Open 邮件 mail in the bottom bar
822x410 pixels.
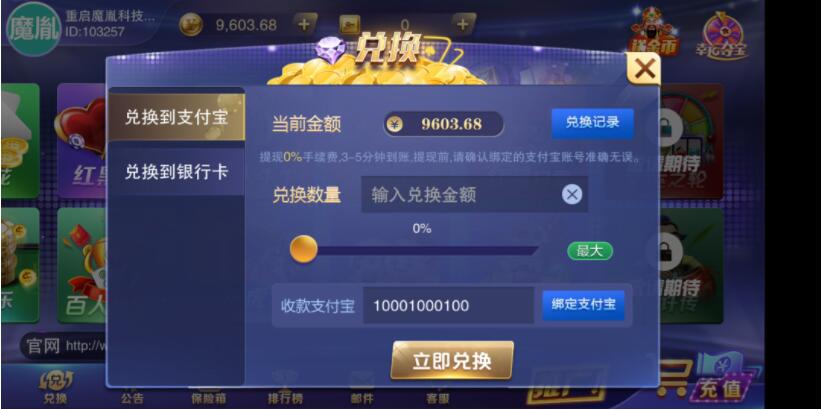coord(362,389)
